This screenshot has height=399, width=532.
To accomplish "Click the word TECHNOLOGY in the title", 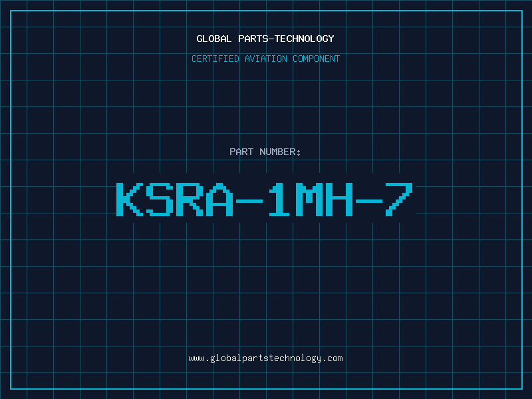I will point(305,39).
